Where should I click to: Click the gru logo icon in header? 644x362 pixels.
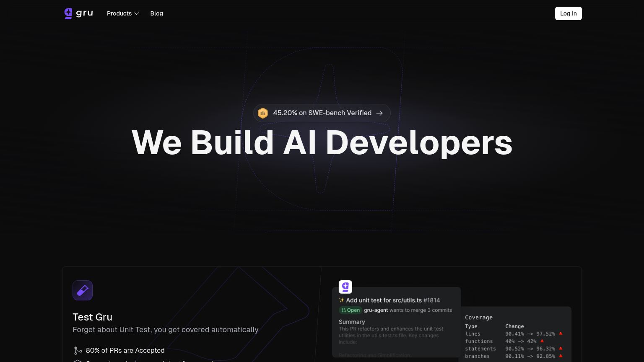pyautogui.click(x=68, y=13)
